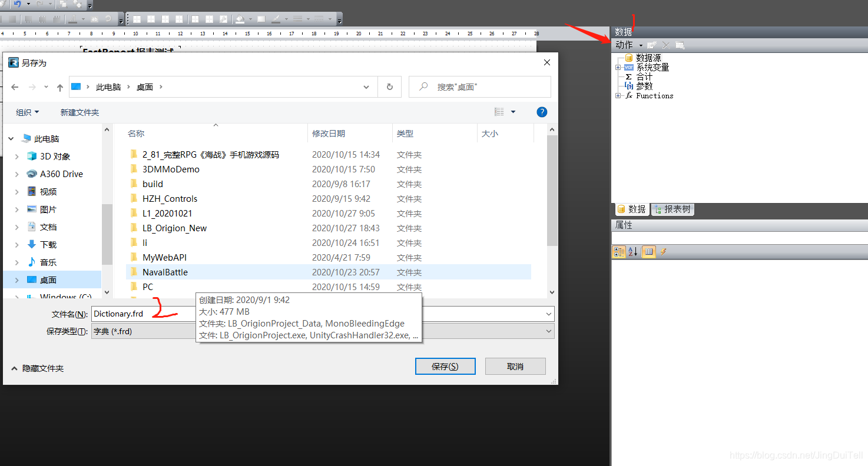The image size is (868, 466).
Task: Apply all border lines with the toolbar icon
Action: pyautogui.click(x=195, y=19)
